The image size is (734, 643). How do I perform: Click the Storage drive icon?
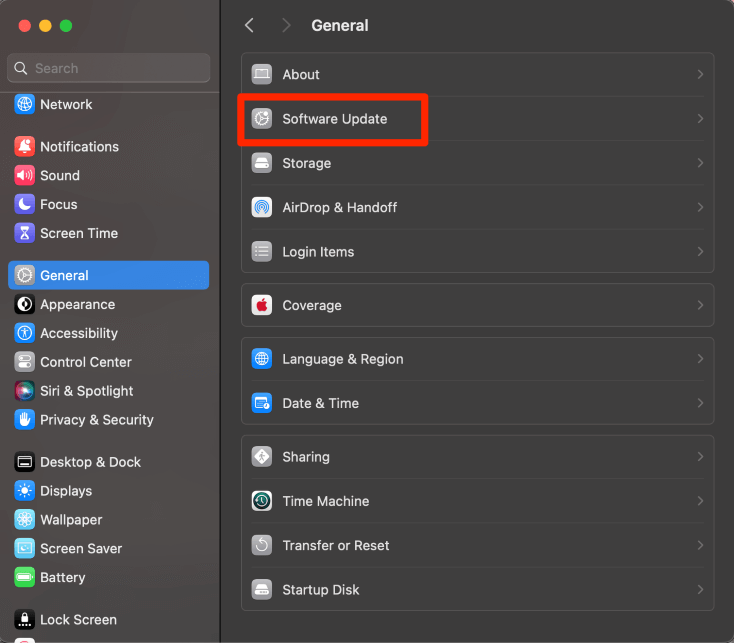(x=262, y=163)
